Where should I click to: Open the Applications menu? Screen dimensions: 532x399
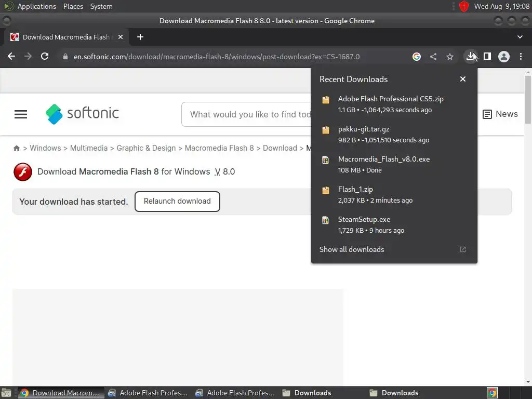37,6
